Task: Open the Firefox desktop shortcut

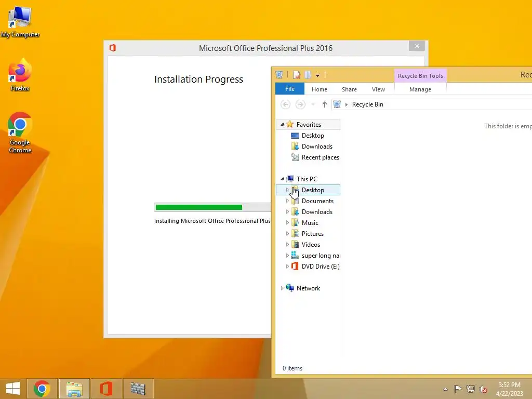Action: 20,75
